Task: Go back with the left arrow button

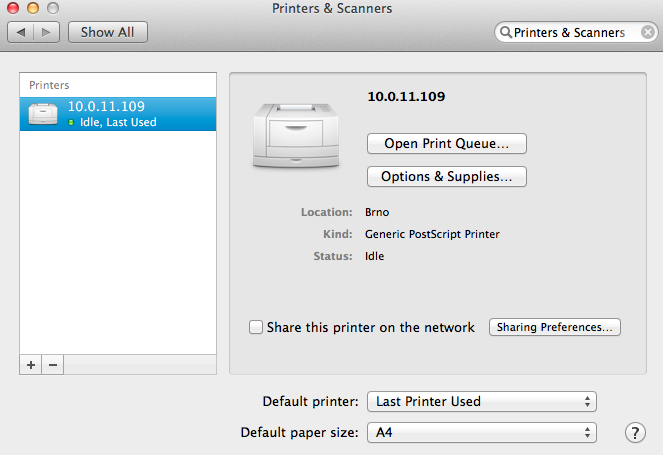Action: pos(21,32)
